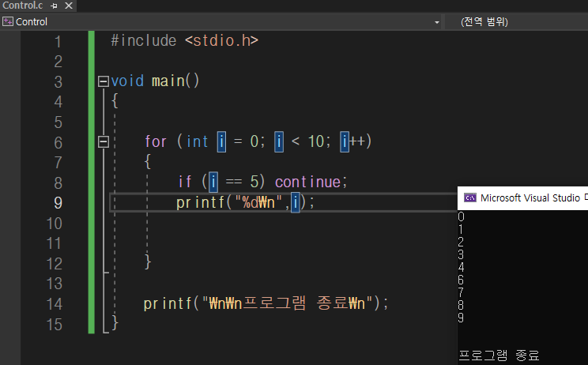
Task: Collapse the for loop block
Action: click(x=103, y=141)
